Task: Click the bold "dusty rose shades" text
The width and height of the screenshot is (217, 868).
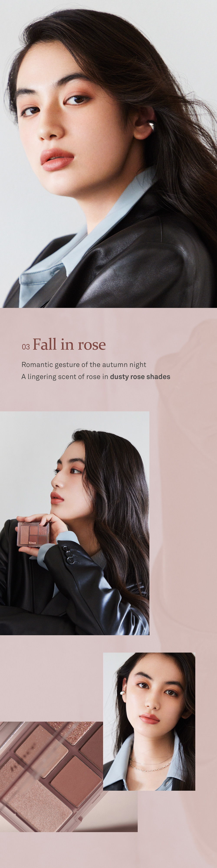Action: [140, 377]
